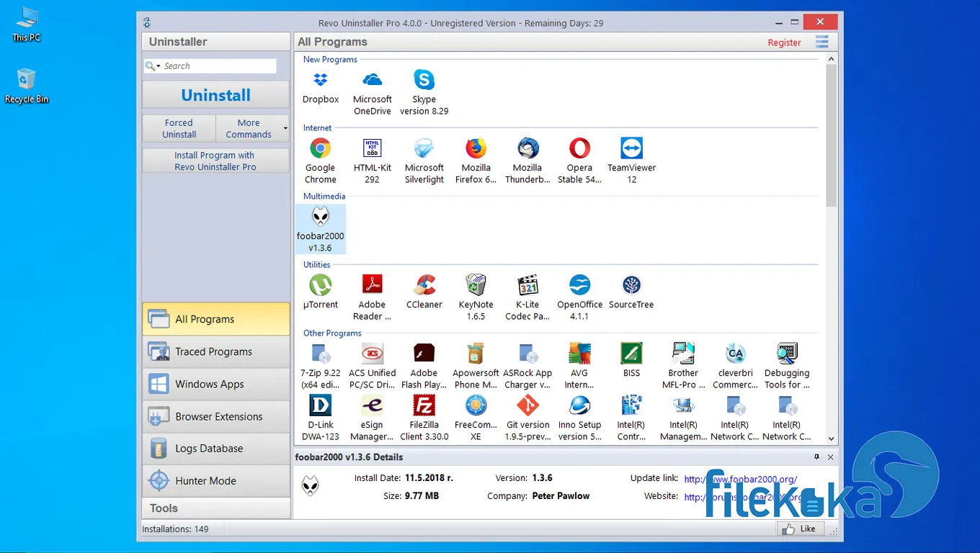
Task: Select Mozilla Thunderbird program icon
Action: click(x=528, y=148)
